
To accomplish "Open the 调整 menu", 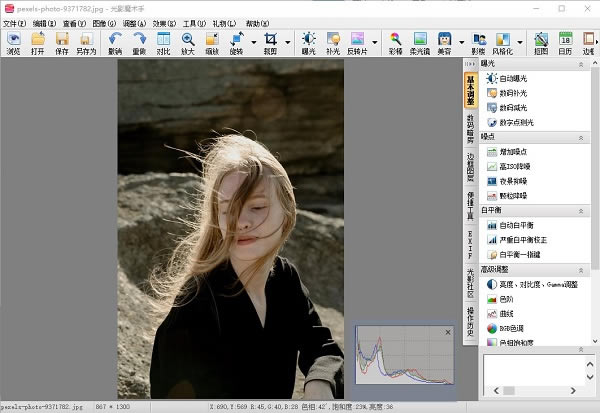I will click(134, 24).
